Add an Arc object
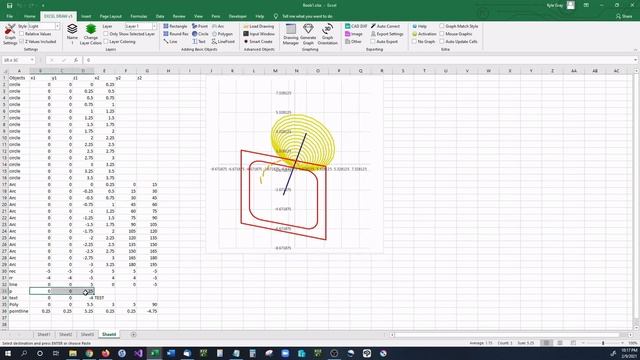The width and height of the screenshot is (640, 360). coord(218,26)
